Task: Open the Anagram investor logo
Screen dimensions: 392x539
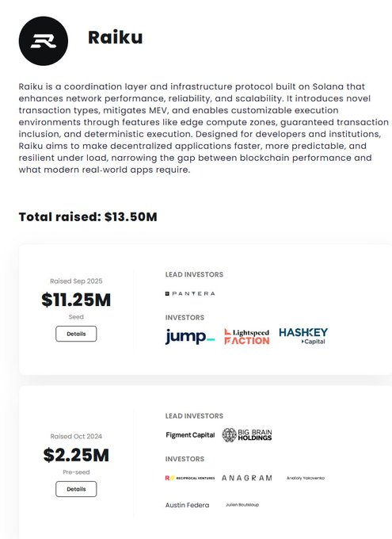Action: 246,478
